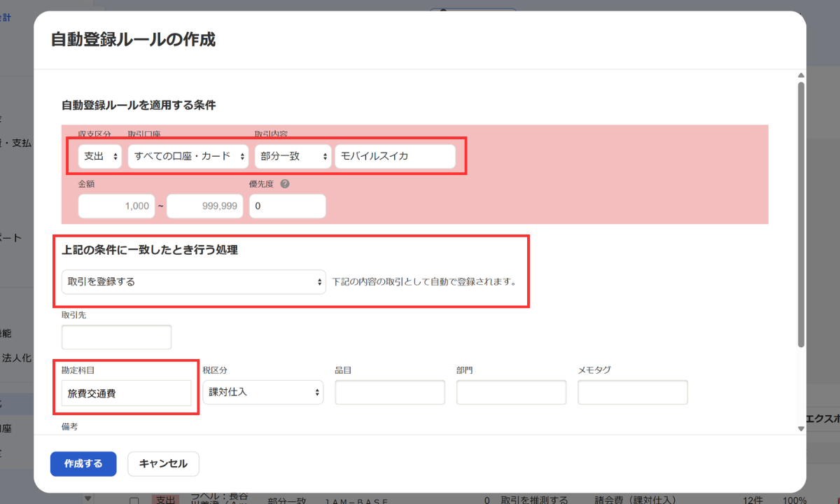
Task: Click the dialog scrollbar up arrow
Action: (801, 76)
